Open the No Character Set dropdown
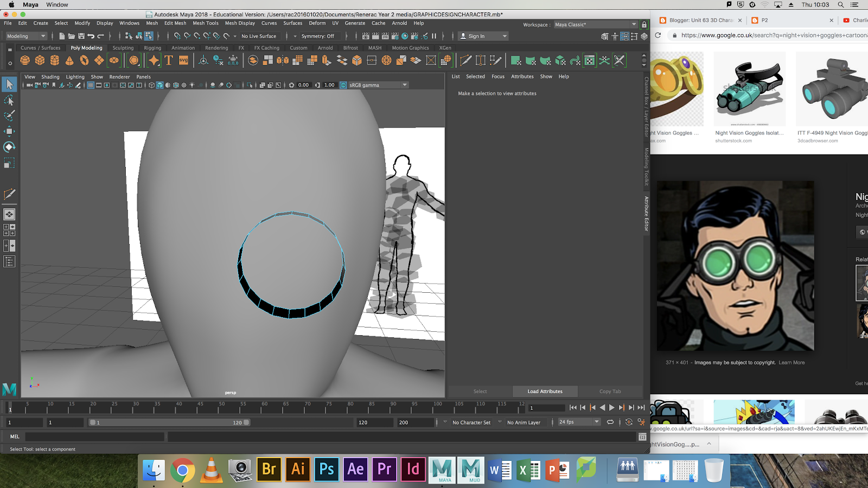The width and height of the screenshot is (868, 488). tap(471, 422)
